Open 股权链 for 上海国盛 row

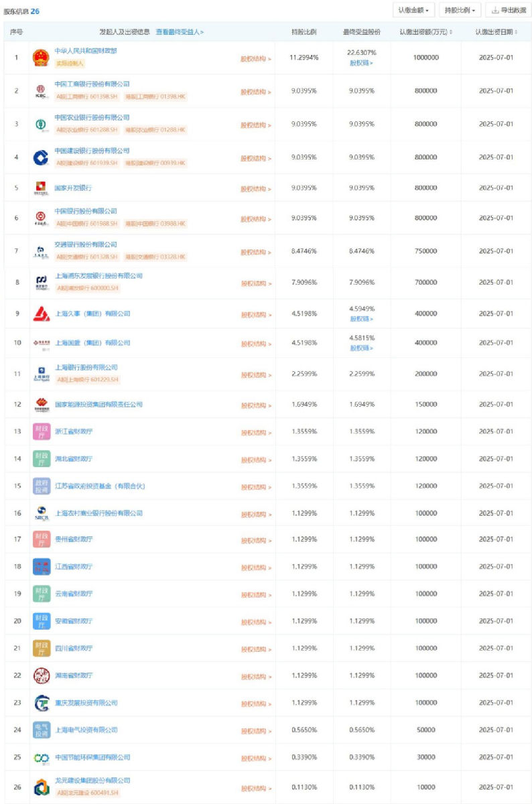pyautogui.click(x=361, y=348)
